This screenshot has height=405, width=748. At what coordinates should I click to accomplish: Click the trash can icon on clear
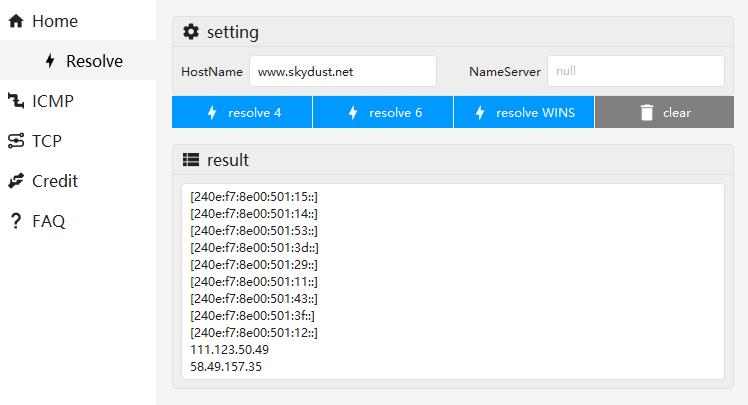(x=647, y=113)
